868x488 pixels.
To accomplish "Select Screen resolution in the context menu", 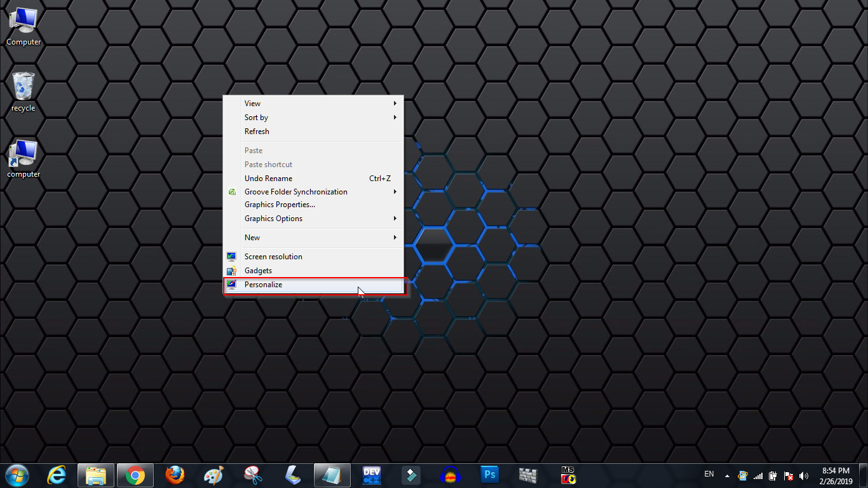I will pos(273,257).
